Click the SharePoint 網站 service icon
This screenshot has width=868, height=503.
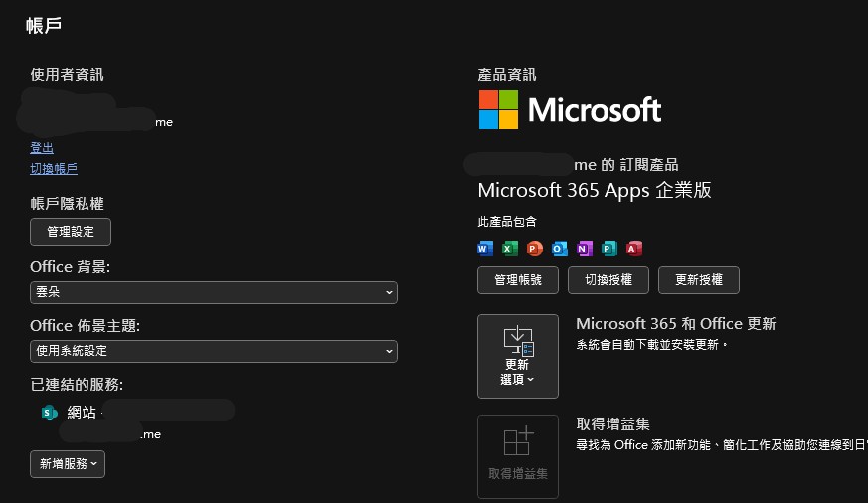click(50, 413)
